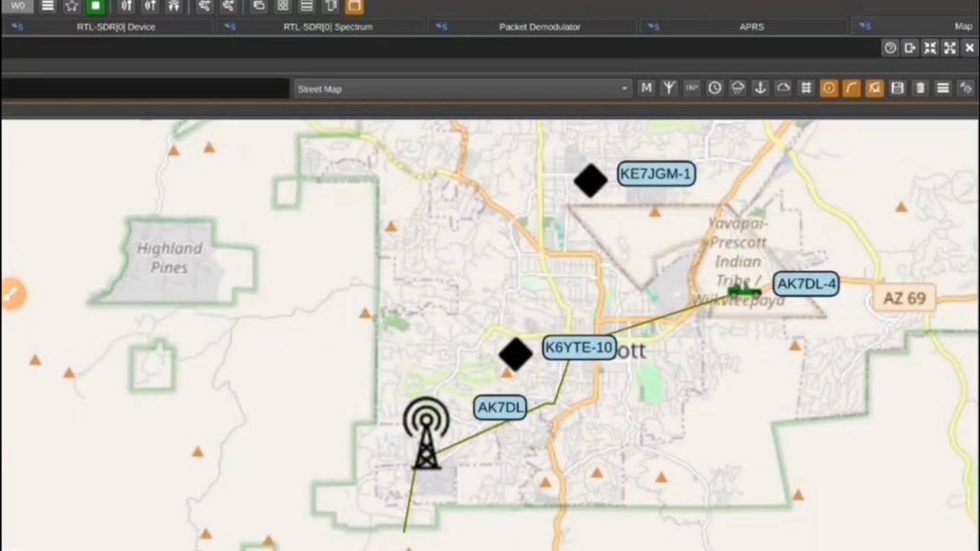This screenshot has width=980, height=551.
Task: Click the orange circular icon at map's left edge
Action: 13,294
